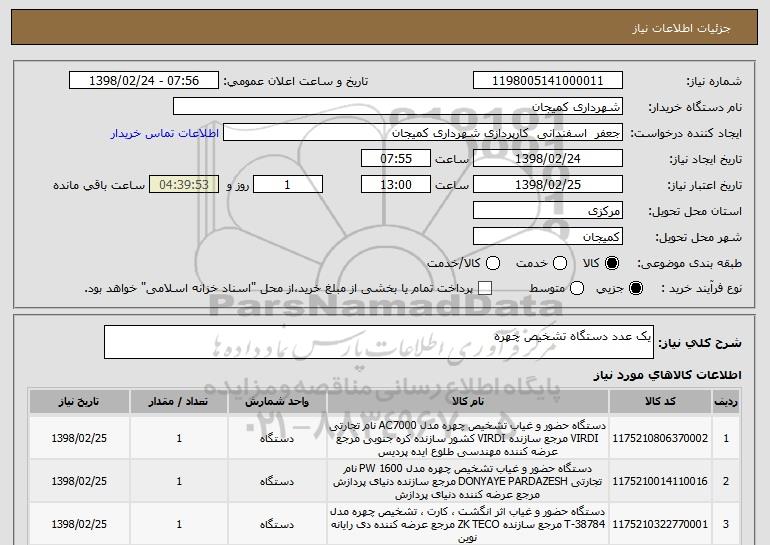Click the اطلاعات کالاهای مورد نیاز heading

pos(668,375)
